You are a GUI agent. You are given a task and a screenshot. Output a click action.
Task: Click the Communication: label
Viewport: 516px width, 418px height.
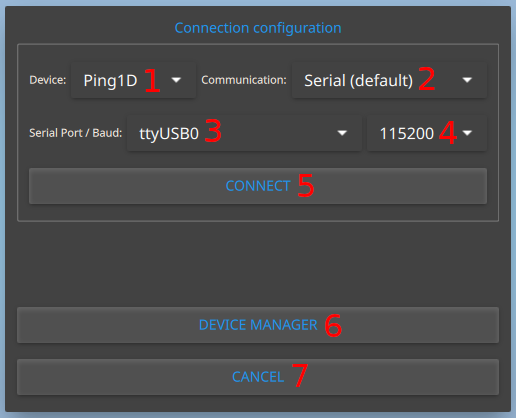click(244, 80)
